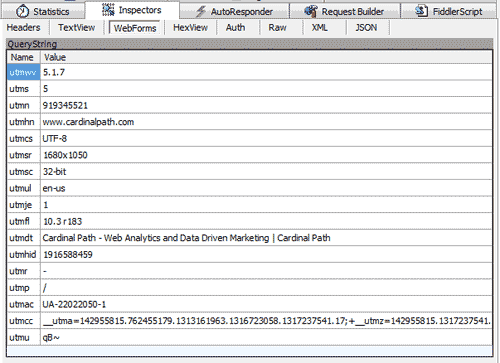
Task: Click the Request Builder icon
Action: [x=310, y=11]
